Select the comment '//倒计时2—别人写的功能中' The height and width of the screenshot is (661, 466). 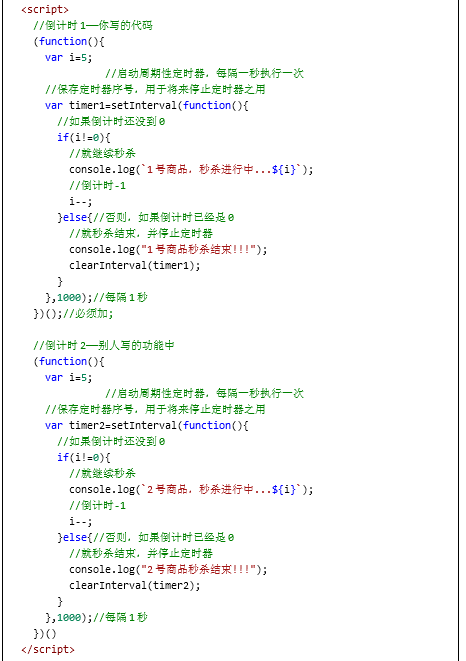tap(104, 345)
